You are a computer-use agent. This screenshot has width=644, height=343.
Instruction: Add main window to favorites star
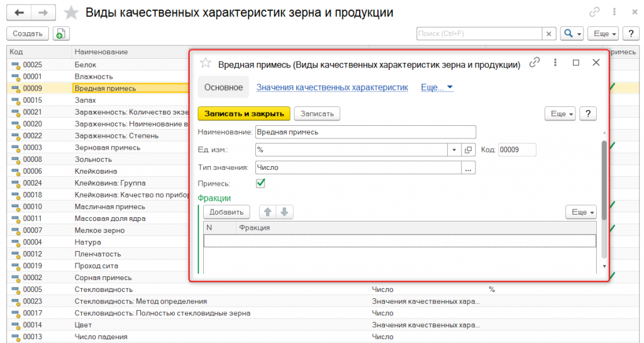coord(72,13)
